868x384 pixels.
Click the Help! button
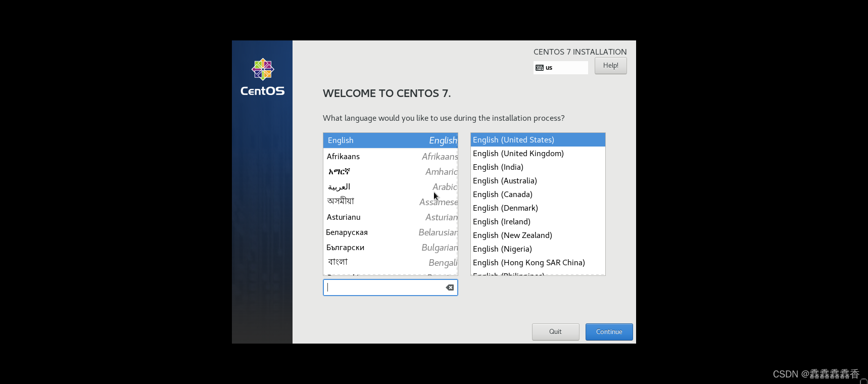tap(610, 66)
